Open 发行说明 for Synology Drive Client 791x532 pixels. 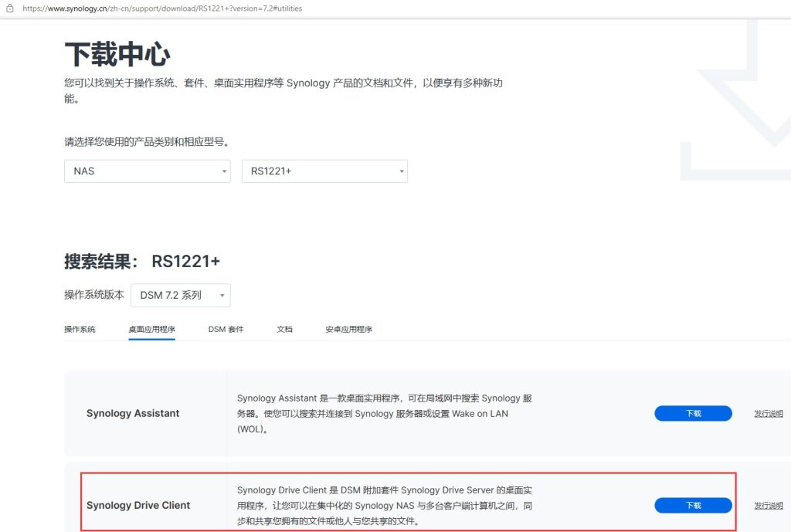click(x=769, y=505)
